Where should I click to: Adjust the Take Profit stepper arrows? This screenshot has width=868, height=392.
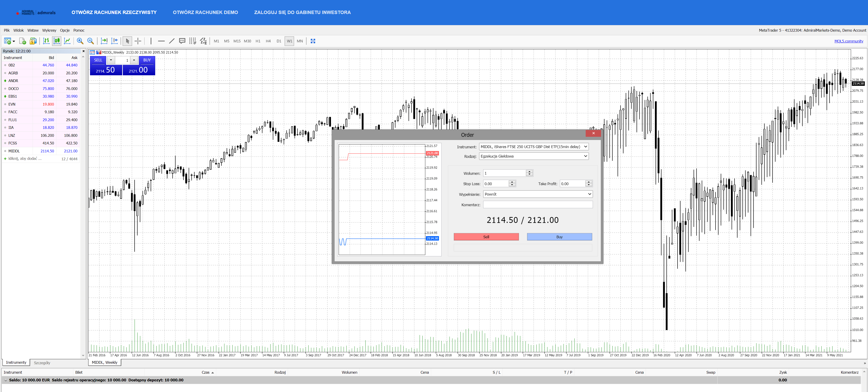coord(589,184)
